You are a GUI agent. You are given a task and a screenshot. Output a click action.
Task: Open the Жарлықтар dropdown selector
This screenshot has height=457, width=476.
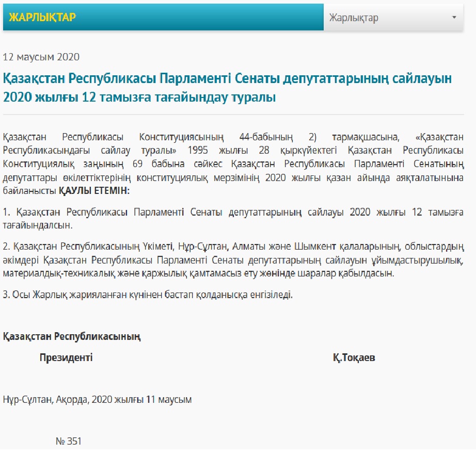click(393, 18)
